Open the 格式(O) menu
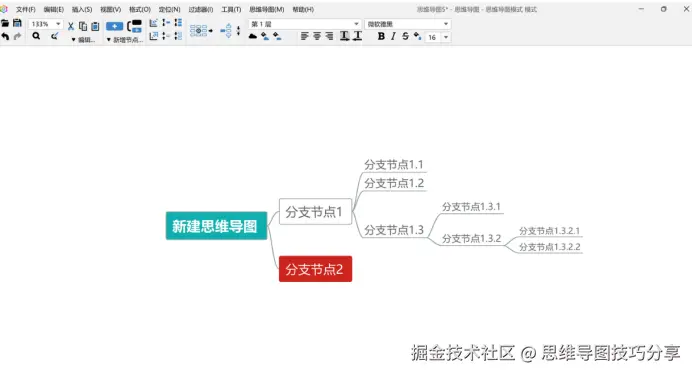Image resolution: width=692 pixels, height=374 pixels. (x=139, y=9)
